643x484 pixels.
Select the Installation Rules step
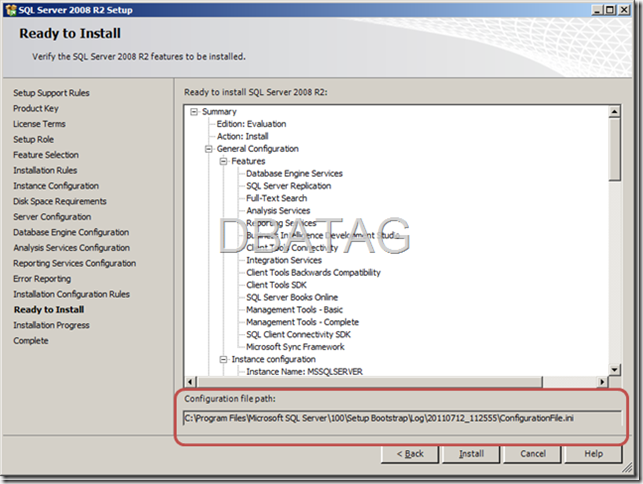tap(45, 170)
